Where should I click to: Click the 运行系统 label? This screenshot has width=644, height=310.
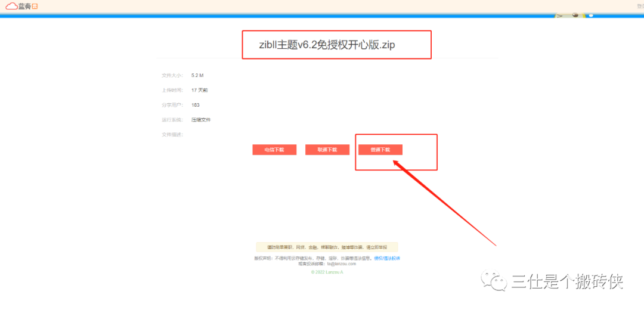tap(172, 120)
